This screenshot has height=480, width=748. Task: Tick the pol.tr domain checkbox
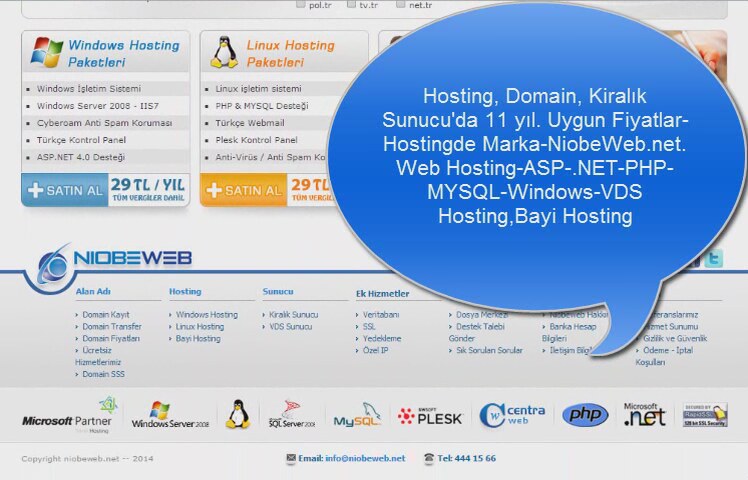pos(301,4)
